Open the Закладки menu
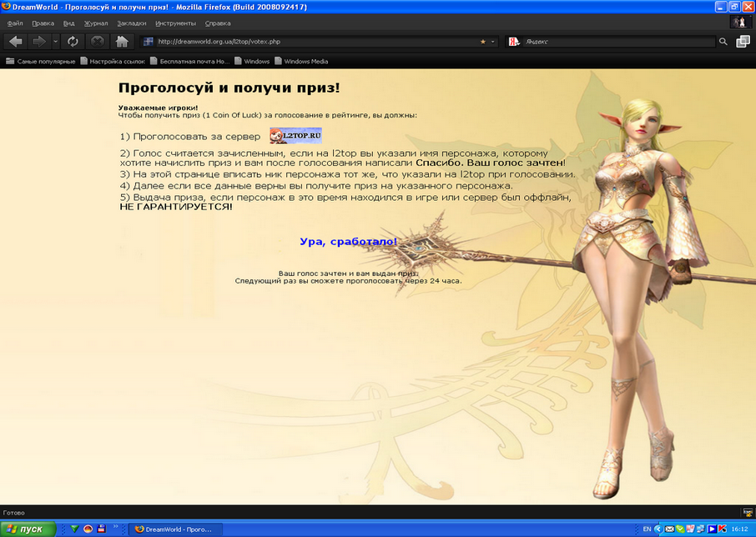This screenshot has width=756, height=537. click(x=132, y=23)
